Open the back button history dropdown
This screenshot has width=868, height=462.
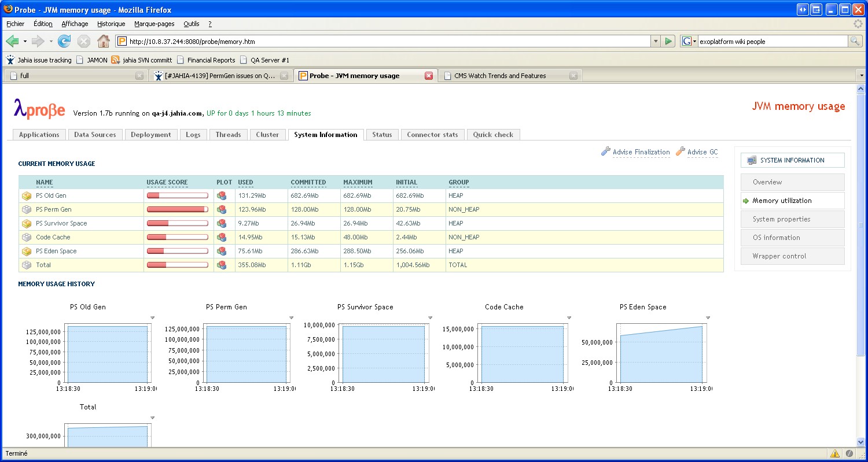click(25, 42)
